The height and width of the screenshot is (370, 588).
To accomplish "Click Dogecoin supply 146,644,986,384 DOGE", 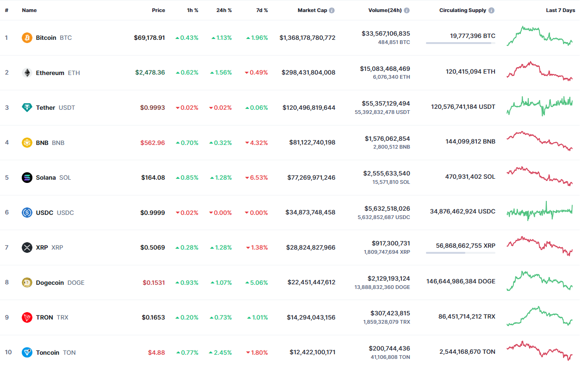I will 461,282.
